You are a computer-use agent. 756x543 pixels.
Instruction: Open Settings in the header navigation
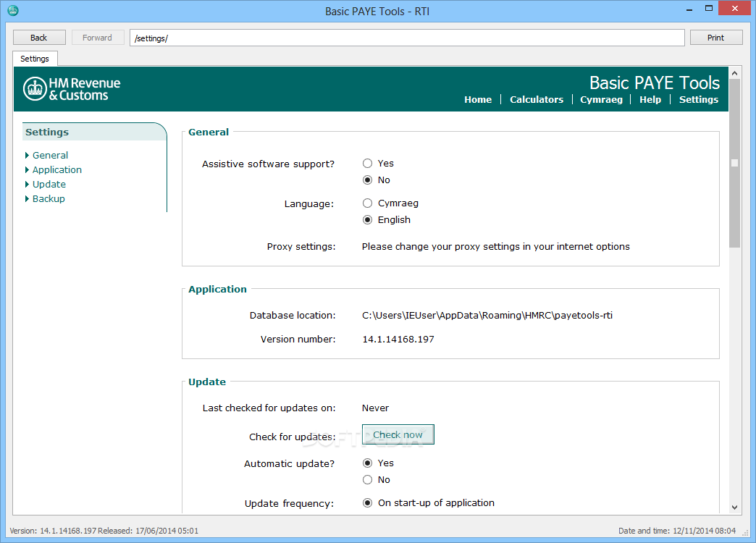click(699, 99)
